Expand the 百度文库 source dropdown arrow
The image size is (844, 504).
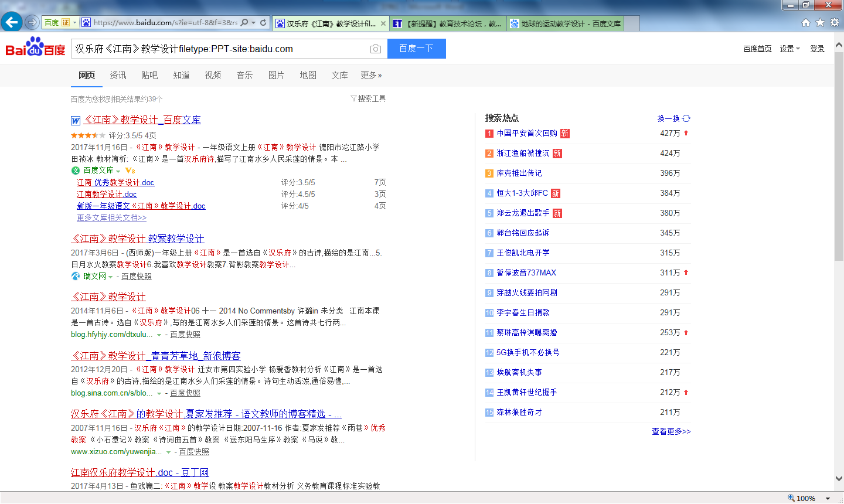118,171
